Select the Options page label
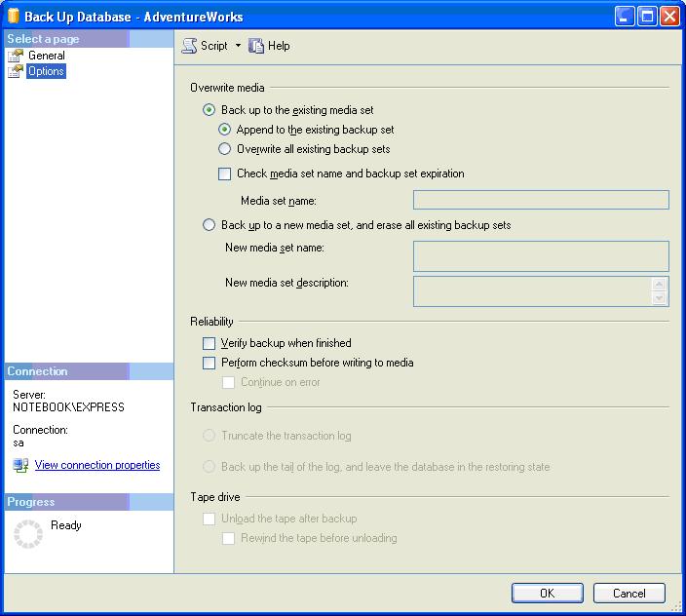The image size is (686, 616). click(x=46, y=71)
